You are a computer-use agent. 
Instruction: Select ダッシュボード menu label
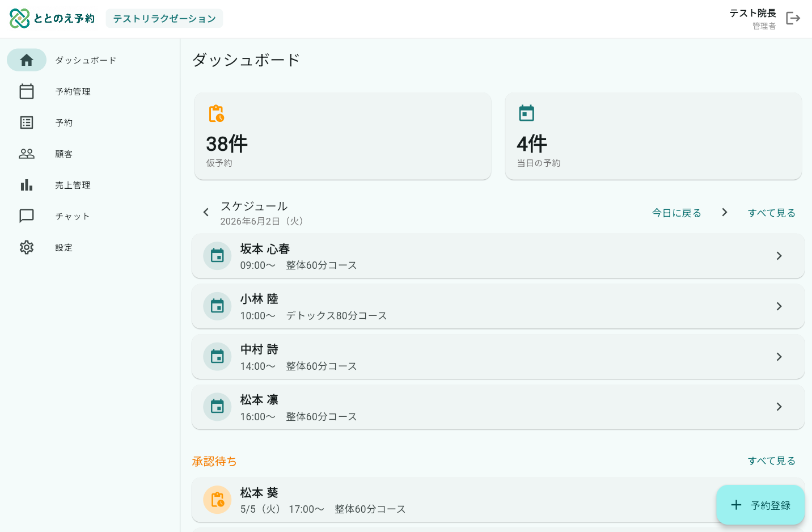(x=86, y=60)
